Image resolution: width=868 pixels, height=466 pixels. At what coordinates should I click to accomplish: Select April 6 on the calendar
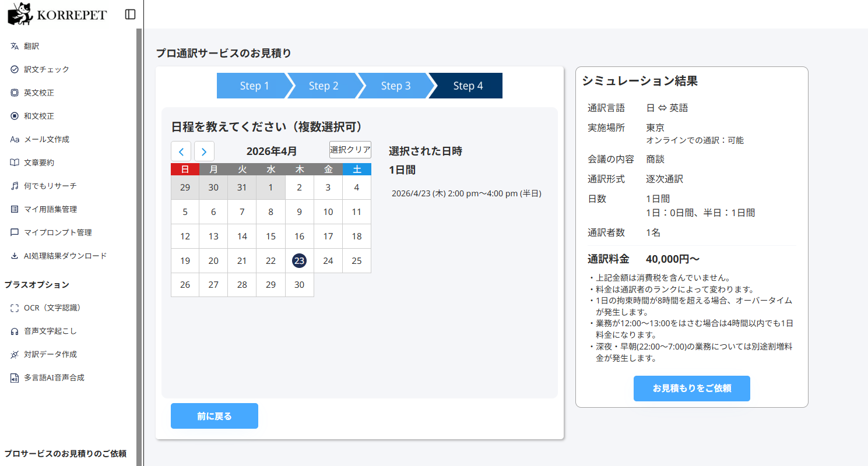[213, 212]
